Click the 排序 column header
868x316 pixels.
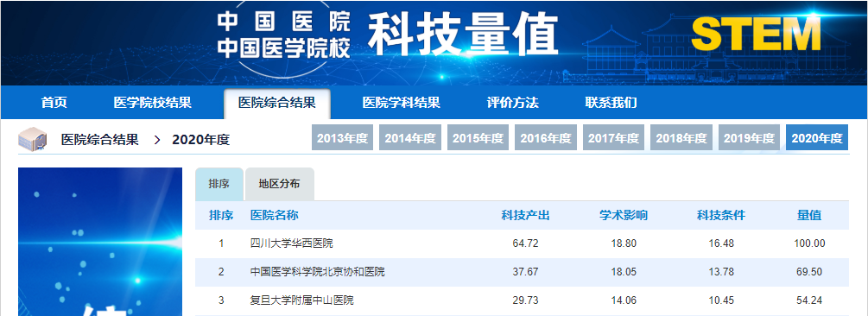tap(221, 215)
